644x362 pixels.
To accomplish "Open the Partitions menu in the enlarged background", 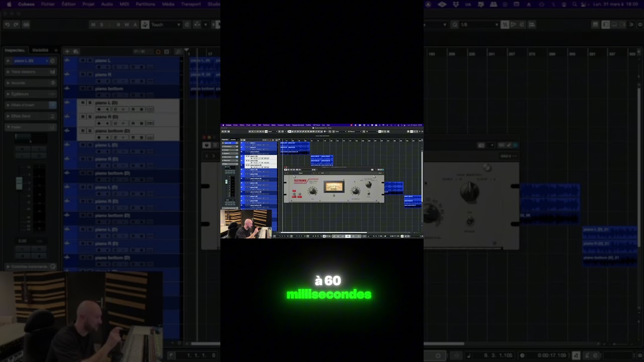I will coord(145,4).
